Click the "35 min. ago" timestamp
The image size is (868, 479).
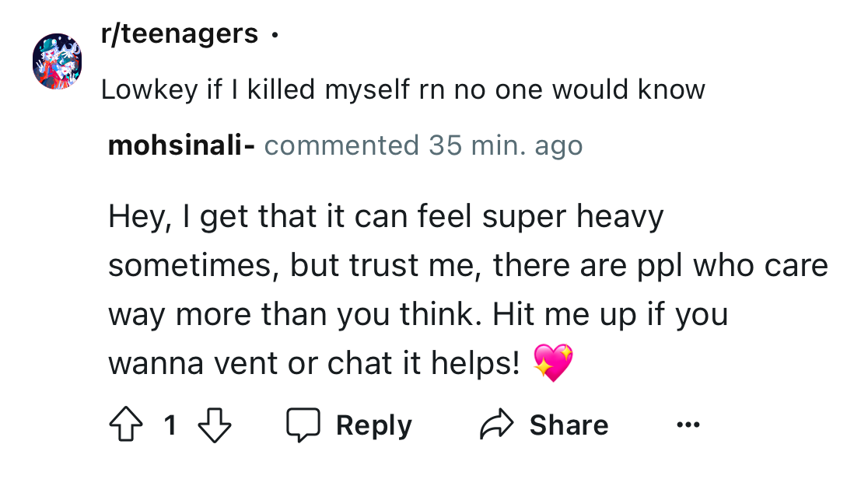click(503, 145)
